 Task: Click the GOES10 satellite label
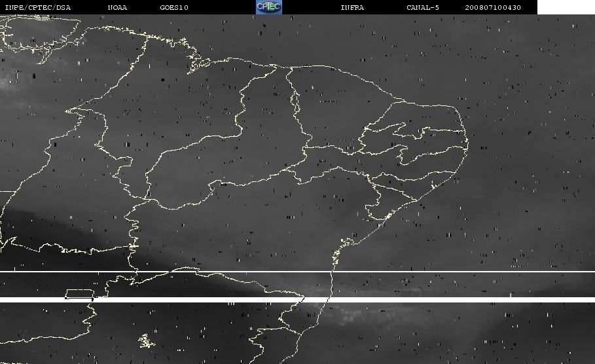tap(174, 8)
